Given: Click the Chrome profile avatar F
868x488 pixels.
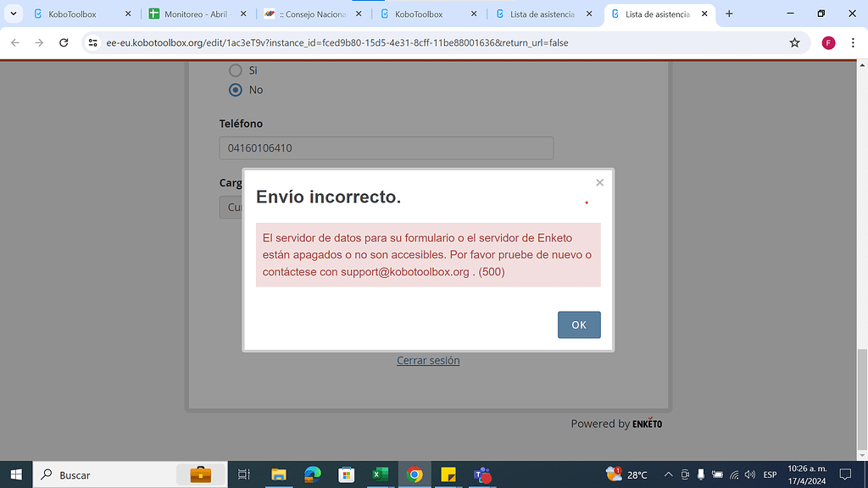Looking at the screenshot, I should 828,42.
